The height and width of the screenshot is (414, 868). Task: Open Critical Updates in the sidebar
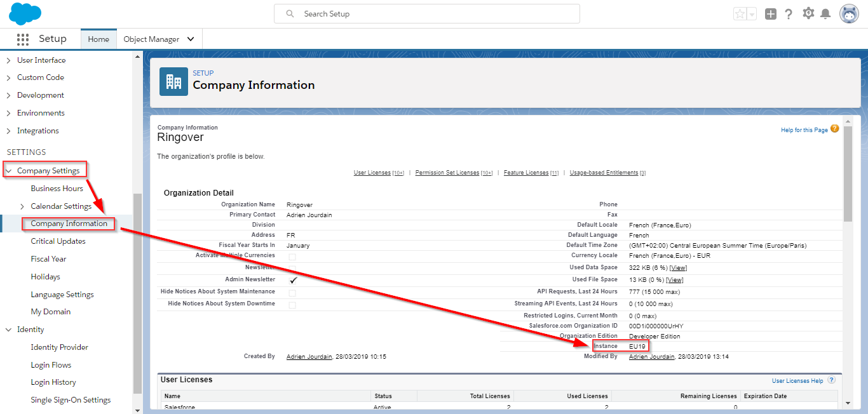click(58, 241)
